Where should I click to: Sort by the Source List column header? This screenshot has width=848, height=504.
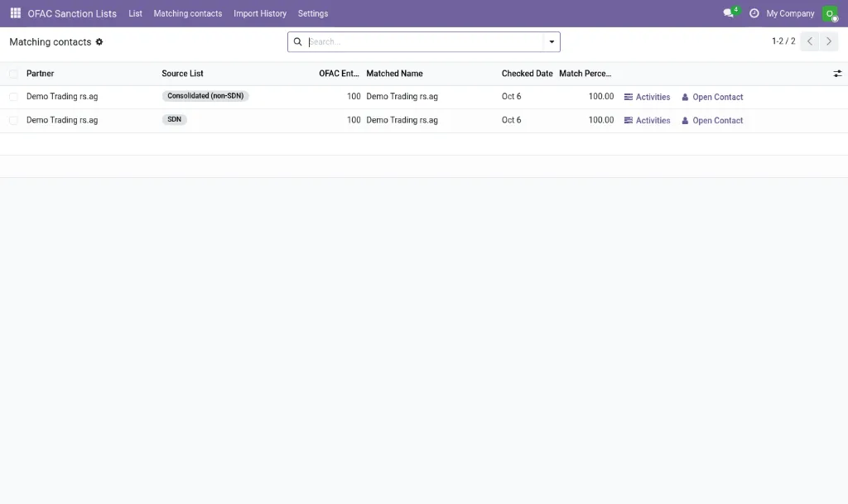click(182, 74)
